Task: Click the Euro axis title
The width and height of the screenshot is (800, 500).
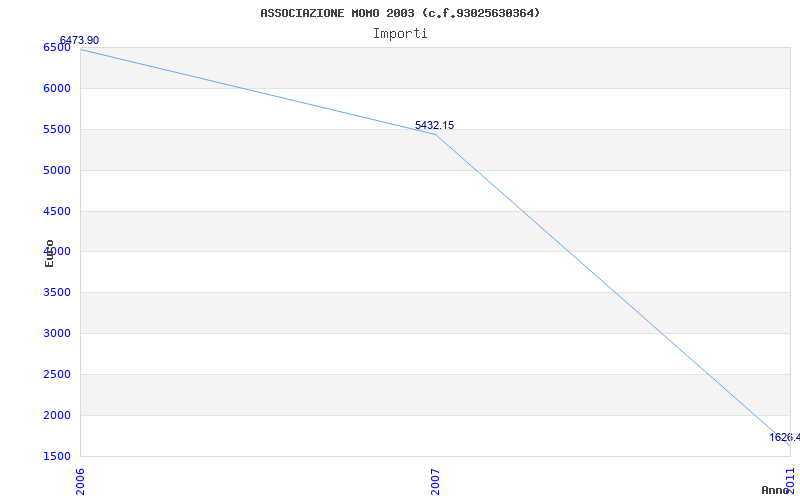Action: pos(49,253)
